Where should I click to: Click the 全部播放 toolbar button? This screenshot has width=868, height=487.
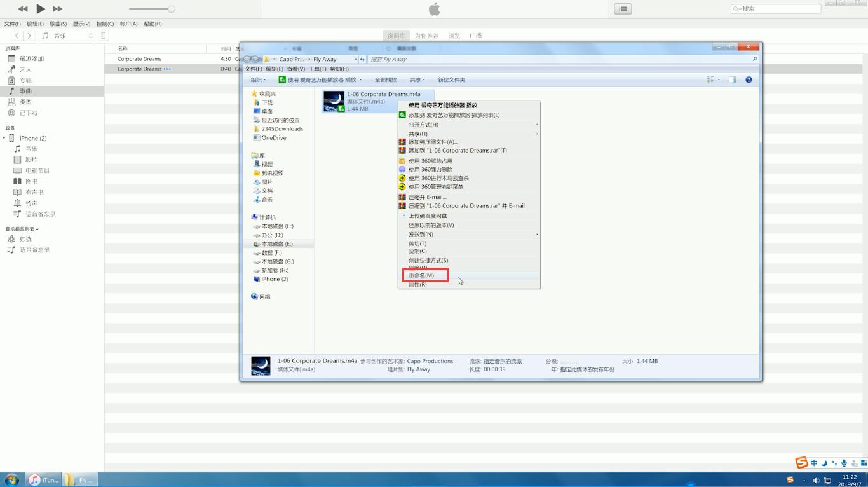[385, 79]
